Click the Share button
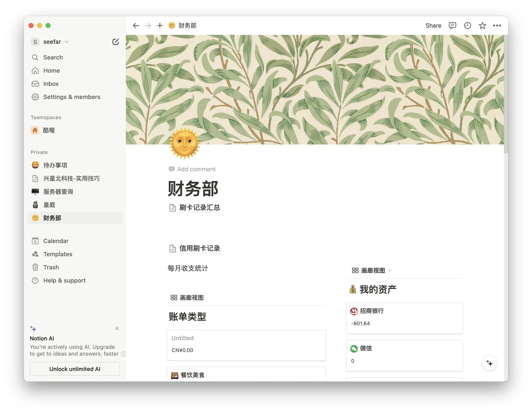The image size is (532, 413). 433,25
